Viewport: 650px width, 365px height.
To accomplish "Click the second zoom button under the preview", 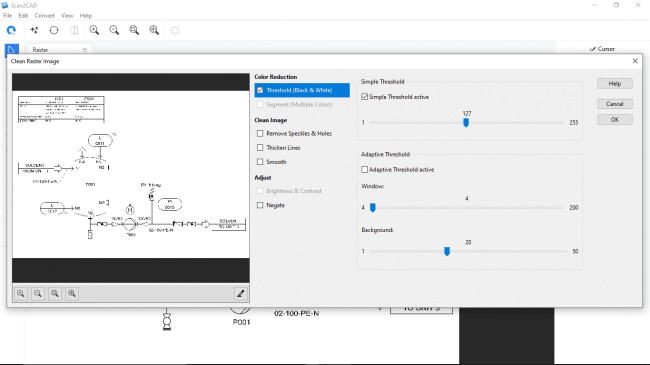I will click(38, 294).
